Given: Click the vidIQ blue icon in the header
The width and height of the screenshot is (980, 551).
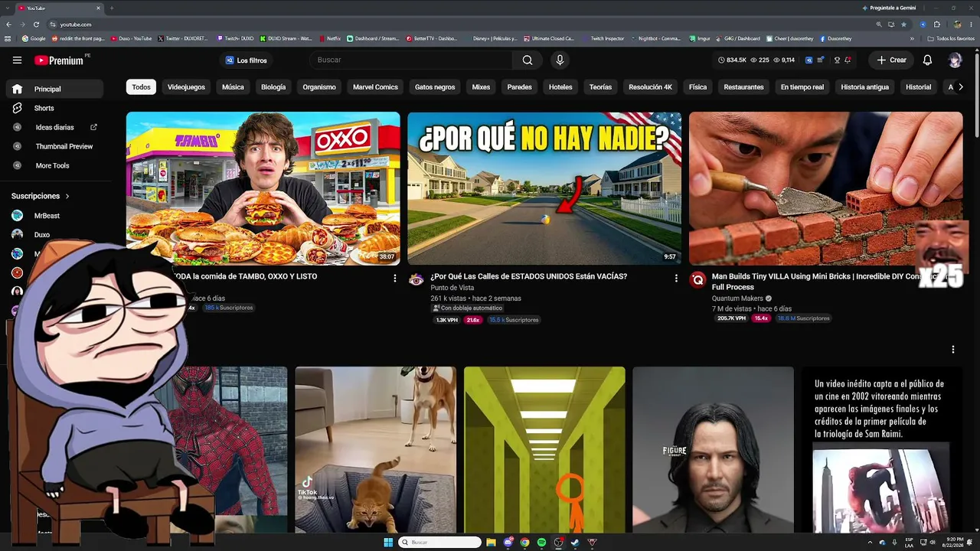Looking at the screenshot, I should (807, 60).
